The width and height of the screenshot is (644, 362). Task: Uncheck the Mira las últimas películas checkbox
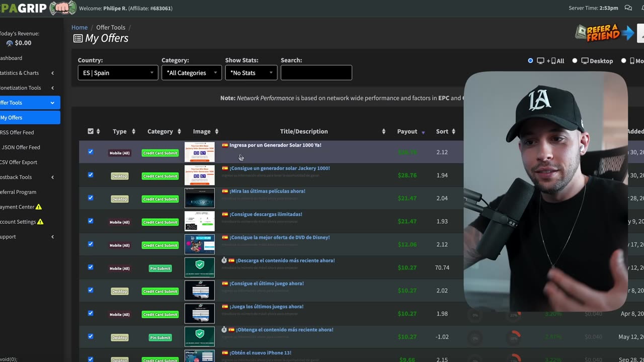(91, 198)
